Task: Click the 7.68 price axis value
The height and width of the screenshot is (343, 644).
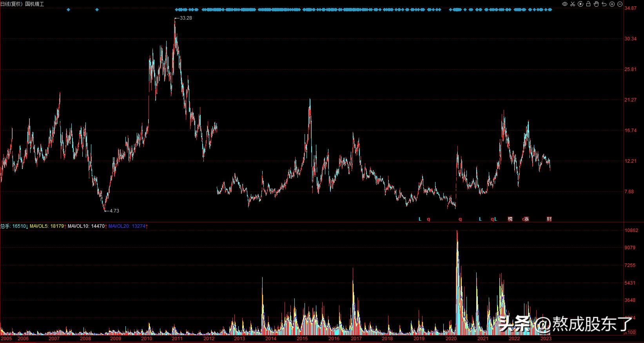Action: point(629,192)
